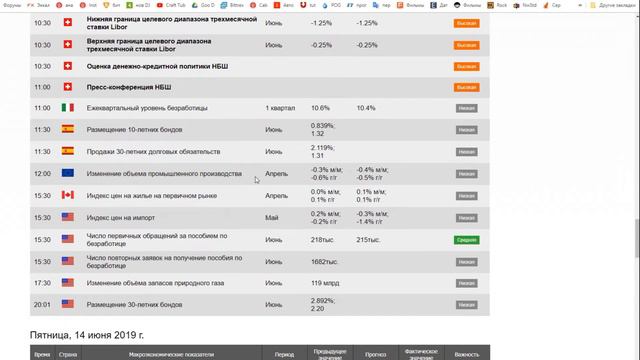Open the Goo D Google Drive bookmark
640x360 pixels.
pos(203,5)
